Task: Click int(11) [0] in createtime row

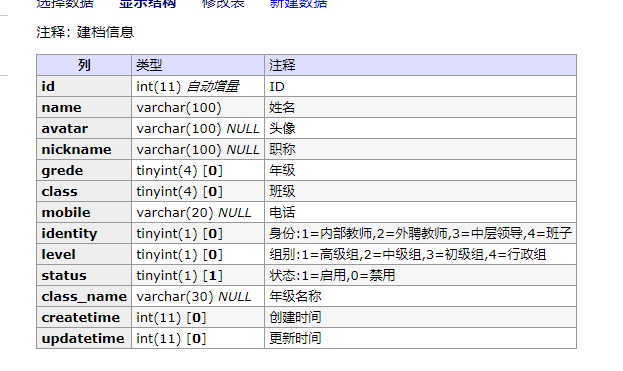Action: [x=198, y=318]
